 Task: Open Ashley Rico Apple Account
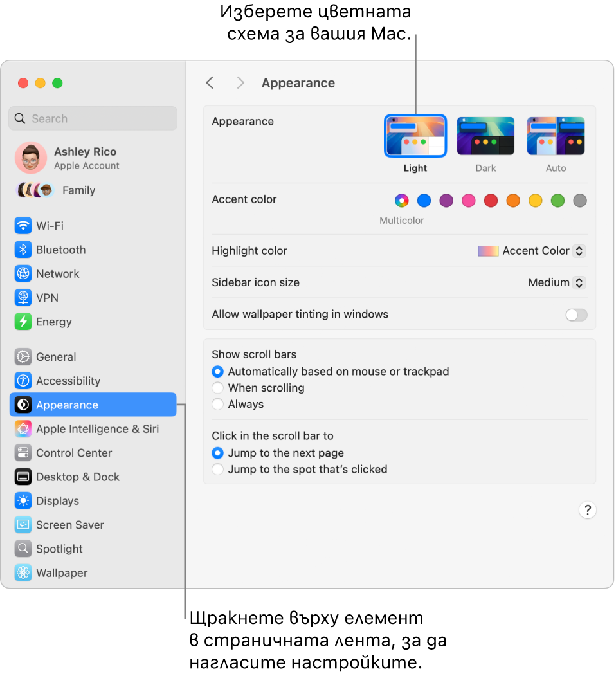click(x=87, y=158)
